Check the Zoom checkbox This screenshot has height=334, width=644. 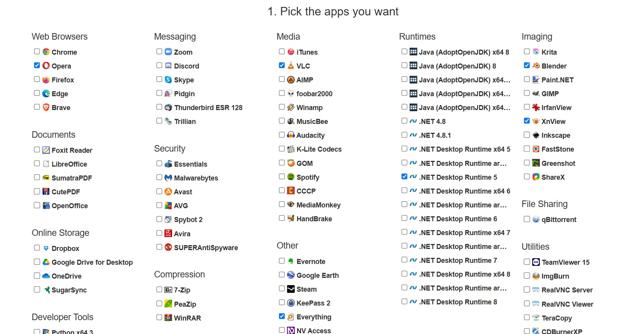click(159, 52)
